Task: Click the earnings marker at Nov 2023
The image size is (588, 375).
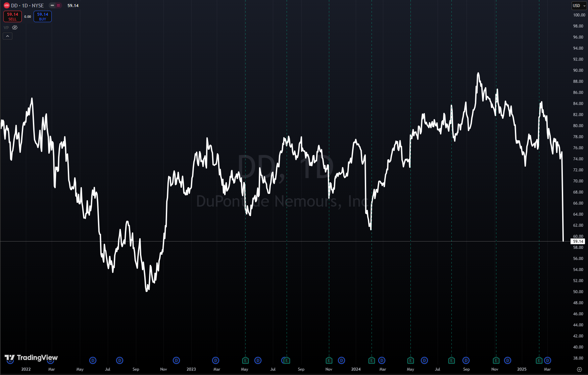Action: (329, 361)
